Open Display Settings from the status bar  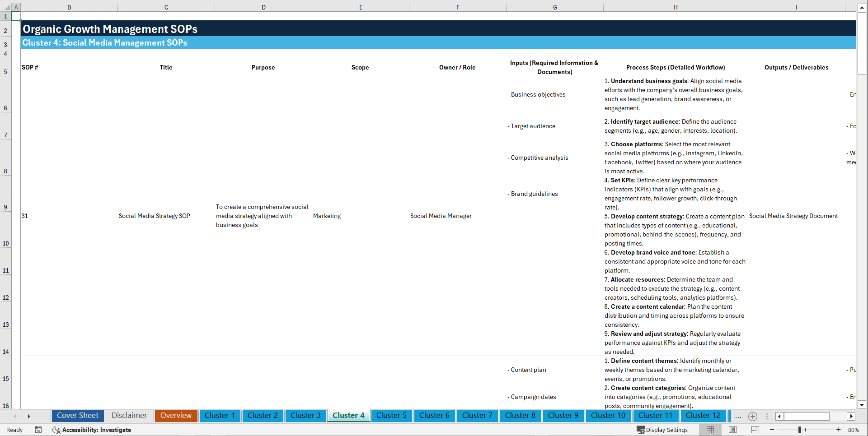[x=662, y=430]
